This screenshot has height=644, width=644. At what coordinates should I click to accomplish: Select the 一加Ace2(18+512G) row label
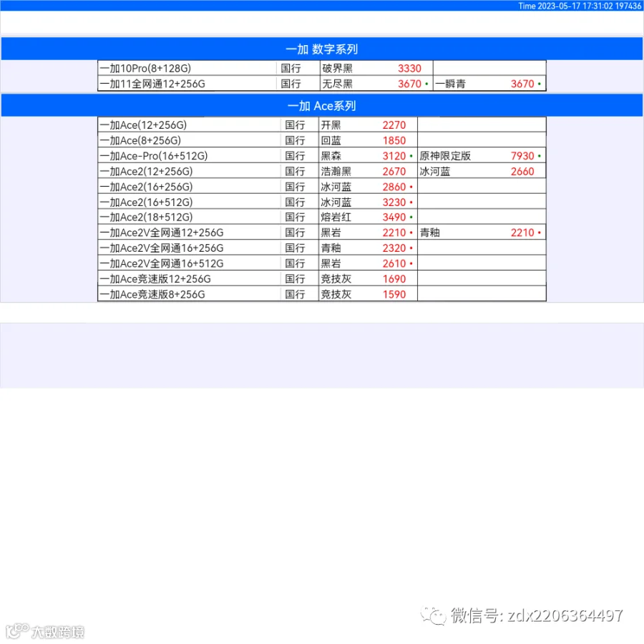coord(146,217)
